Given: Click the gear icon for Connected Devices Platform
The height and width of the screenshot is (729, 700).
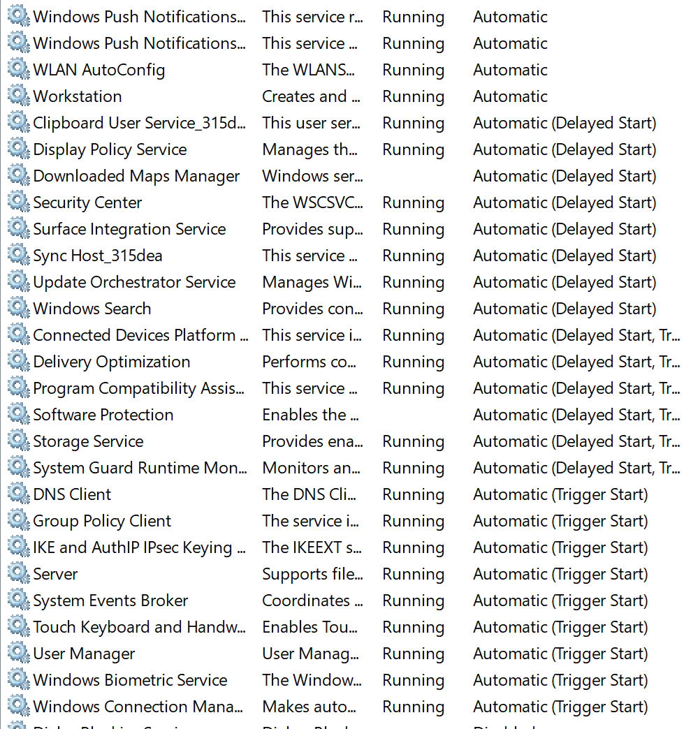Looking at the screenshot, I should click(x=19, y=334).
